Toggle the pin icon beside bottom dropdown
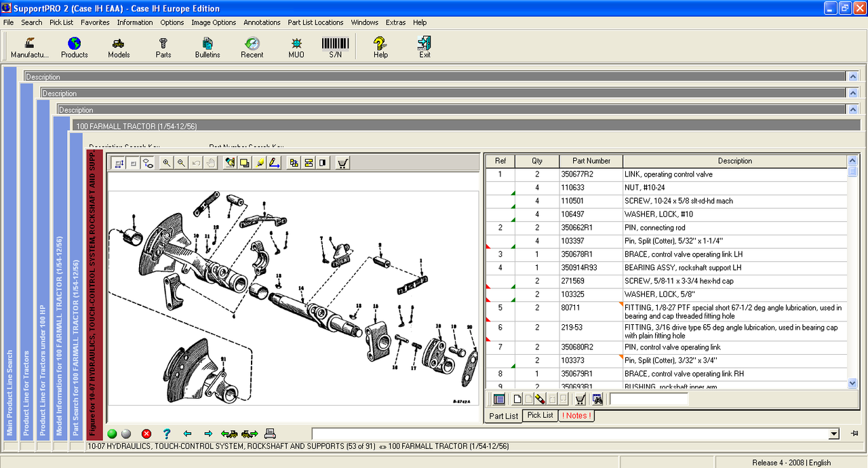The width and height of the screenshot is (868, 468). (x=854, y=433)
